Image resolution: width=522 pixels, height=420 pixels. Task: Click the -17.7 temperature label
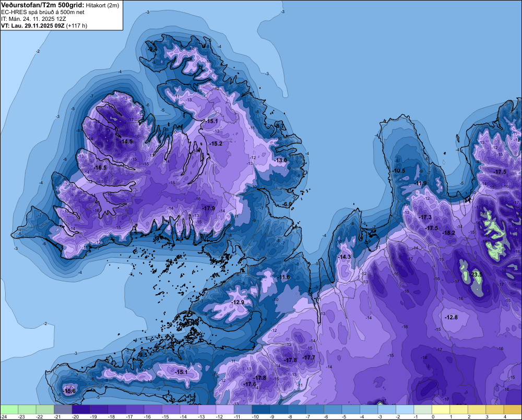(x=309, y=357)
